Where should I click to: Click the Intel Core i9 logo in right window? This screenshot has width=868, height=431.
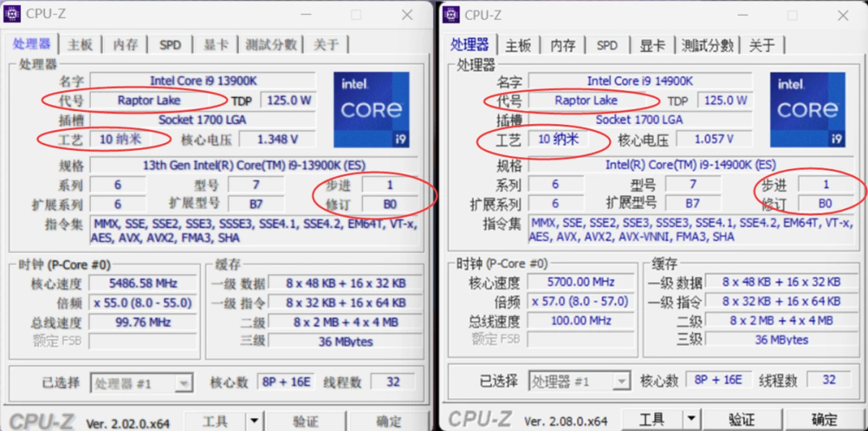[808, 110]
